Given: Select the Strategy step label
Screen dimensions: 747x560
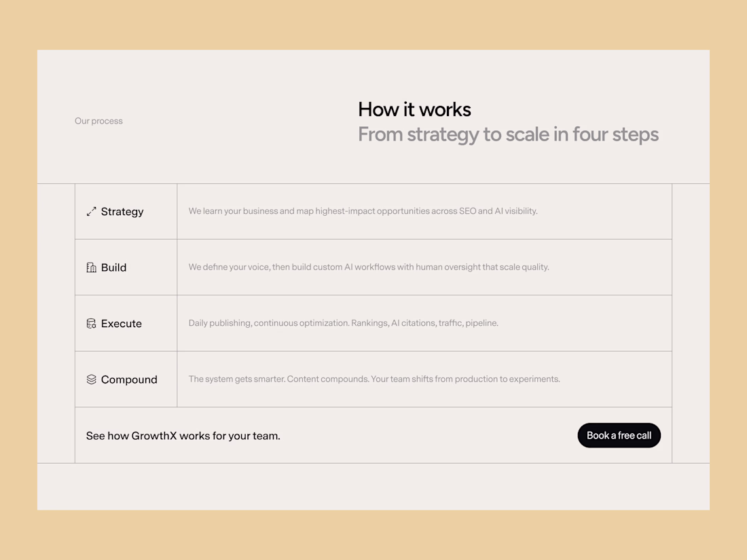Looking at the screenshot, I should coord(122,212).
